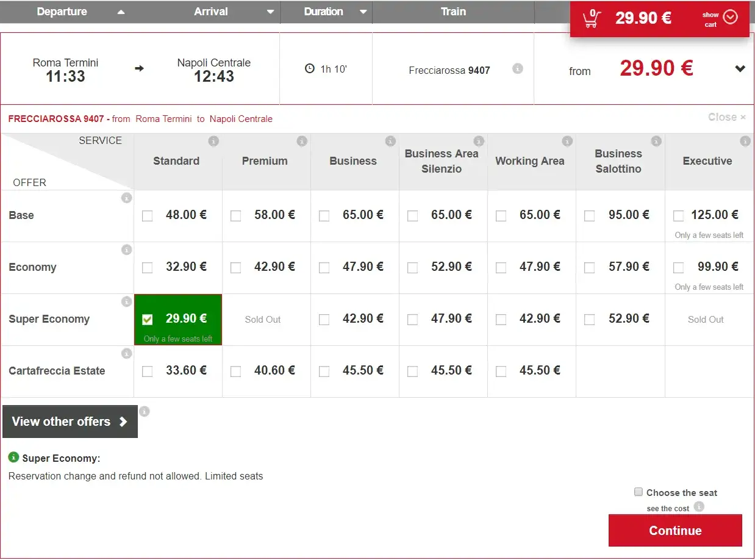Open info icon for Base offer
Viewport: 755px width, 560px height.
[126, 198]
